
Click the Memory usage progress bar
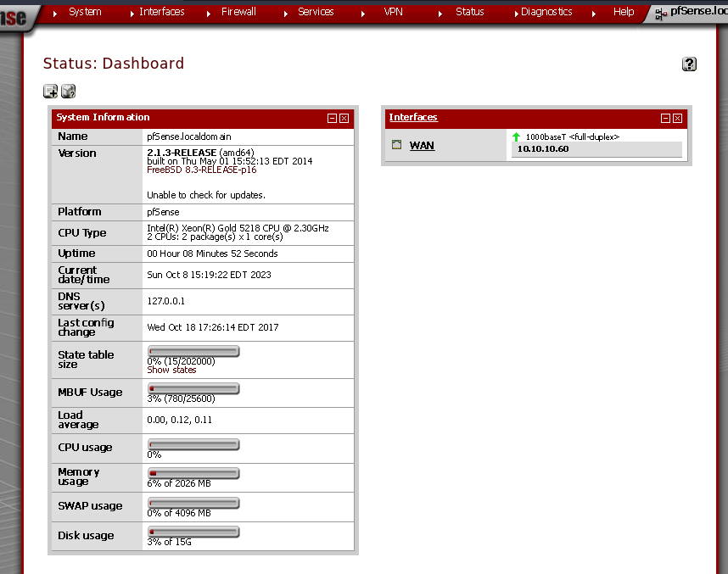[x=193, y=473]
